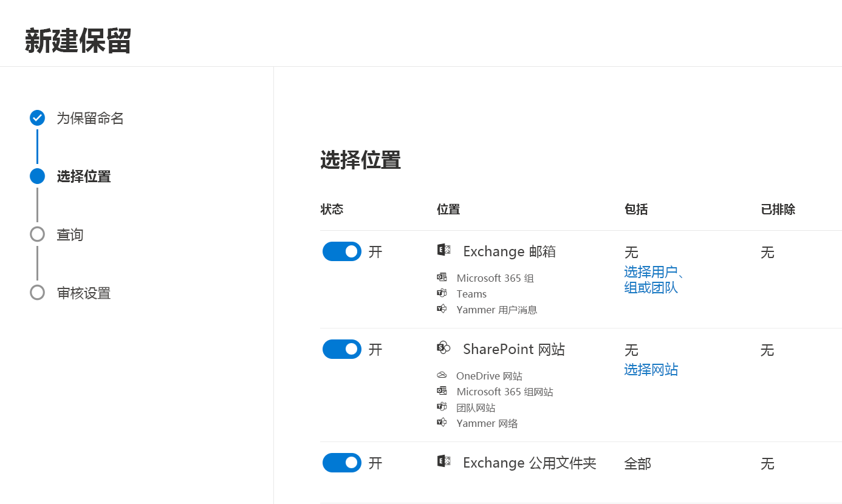Click the Microsoft 365 组网站 text
This screenshot has height=504, width=842.
(505, 392)
